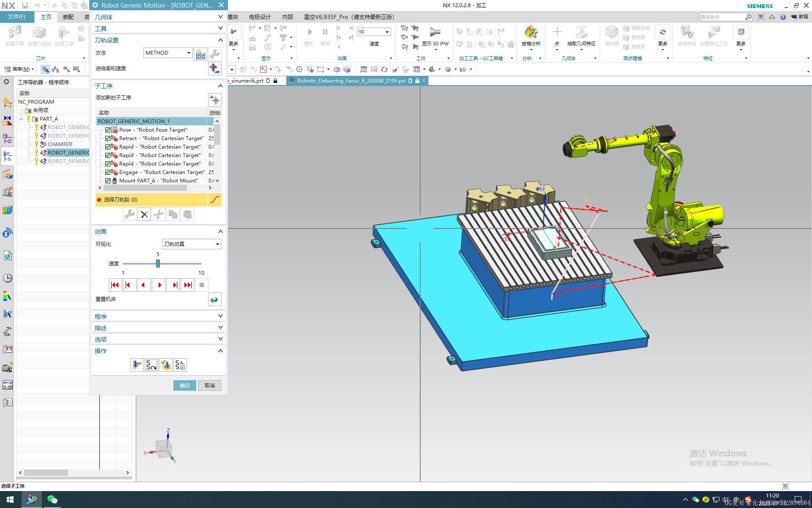Click the 查找命令 search field
The width and height of the screenshot is (812, 508).
click(x=722, y=17)
